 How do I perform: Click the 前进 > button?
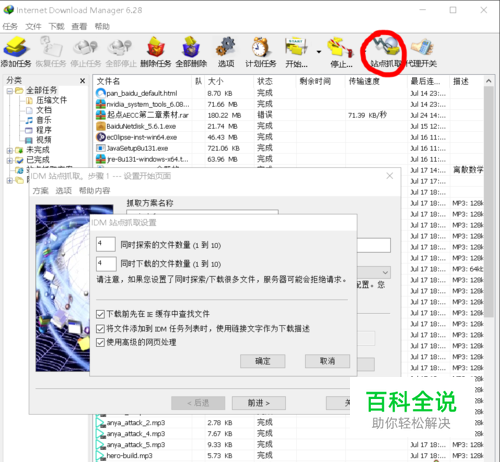pyautogui.click(x=259, y=403)
